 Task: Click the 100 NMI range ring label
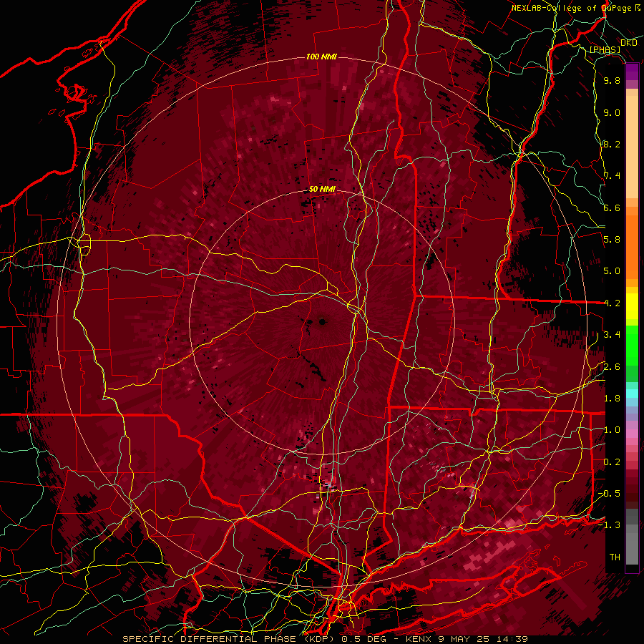[321, 57]
